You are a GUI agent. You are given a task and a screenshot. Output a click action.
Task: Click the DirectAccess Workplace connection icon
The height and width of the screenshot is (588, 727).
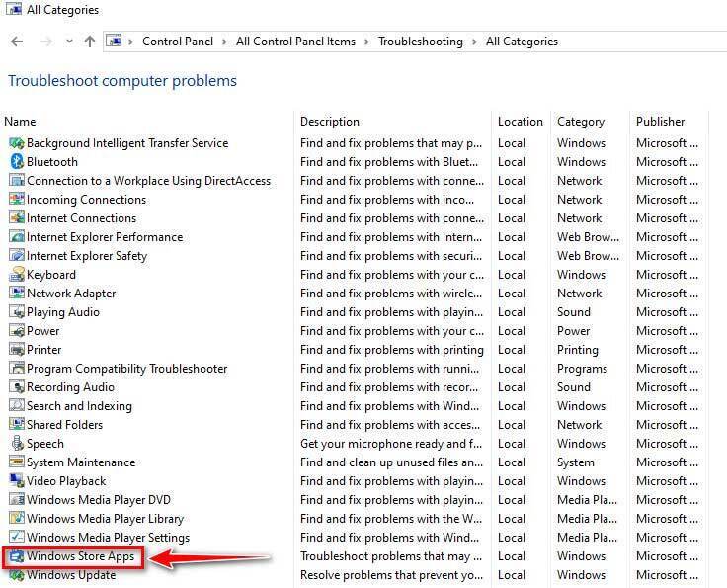click(x=17, y=181)
